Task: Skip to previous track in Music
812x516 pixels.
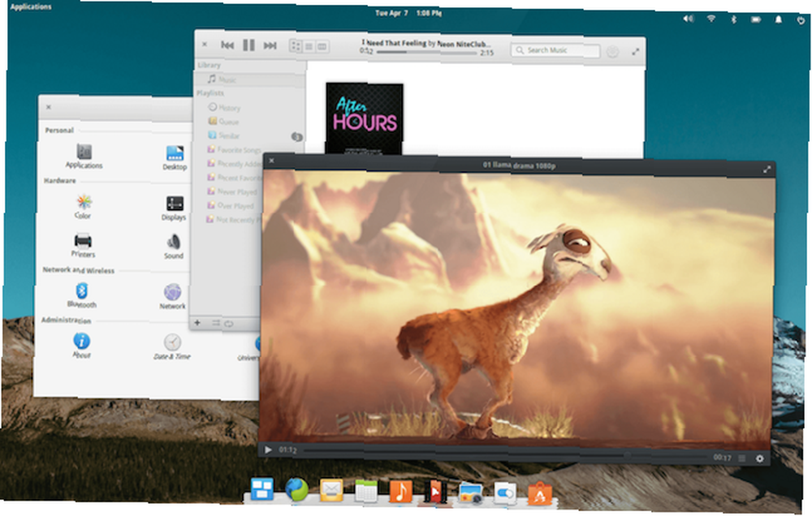Action: [x=227, y=45]
